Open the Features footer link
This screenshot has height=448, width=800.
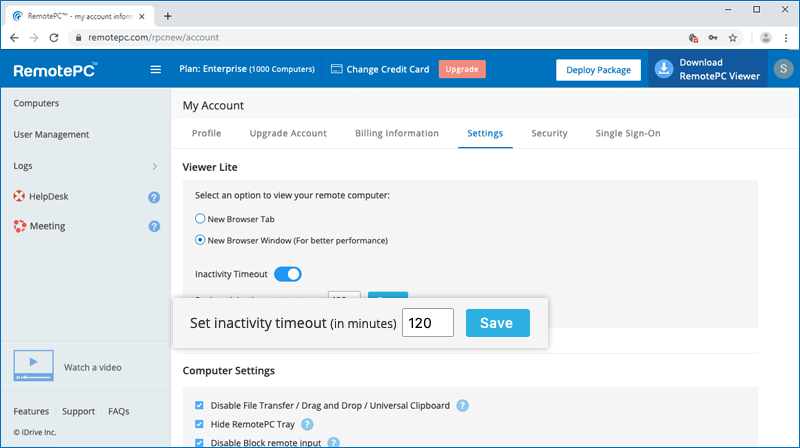pyautogui.click(x=31, y=411)
